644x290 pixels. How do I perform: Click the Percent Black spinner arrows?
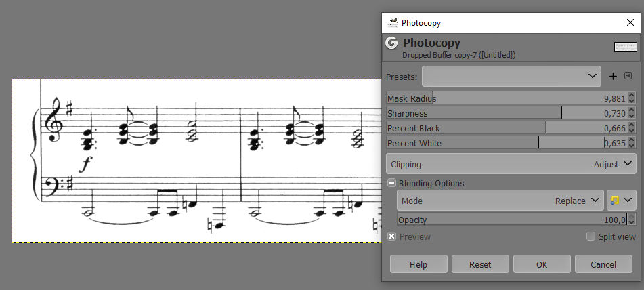[632, 129]
